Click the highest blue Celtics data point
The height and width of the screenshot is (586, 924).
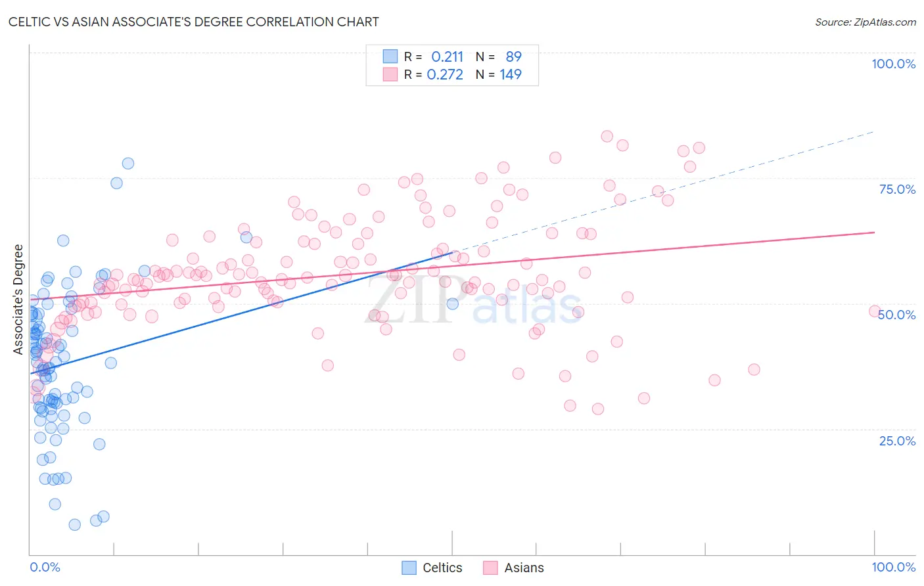point(128,163)
